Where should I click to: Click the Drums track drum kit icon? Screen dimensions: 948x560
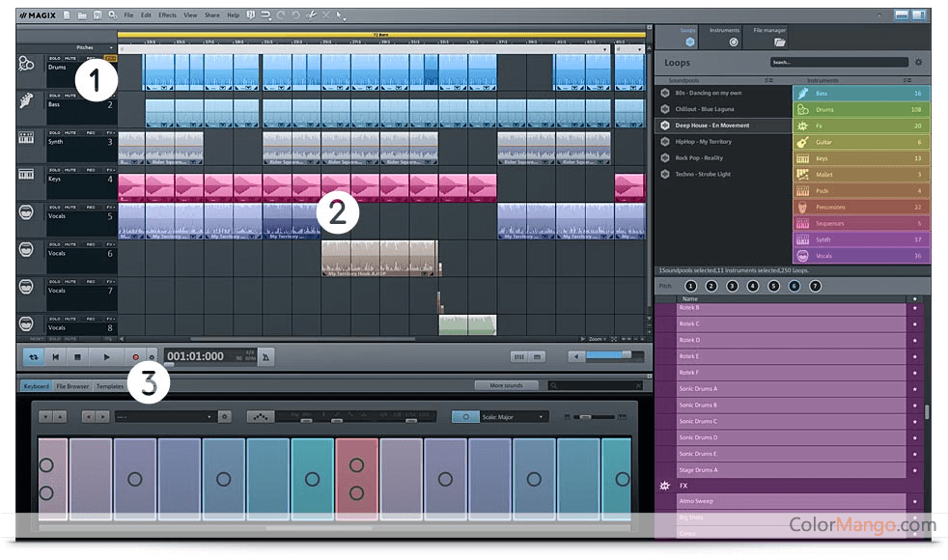tap(26, 64)
